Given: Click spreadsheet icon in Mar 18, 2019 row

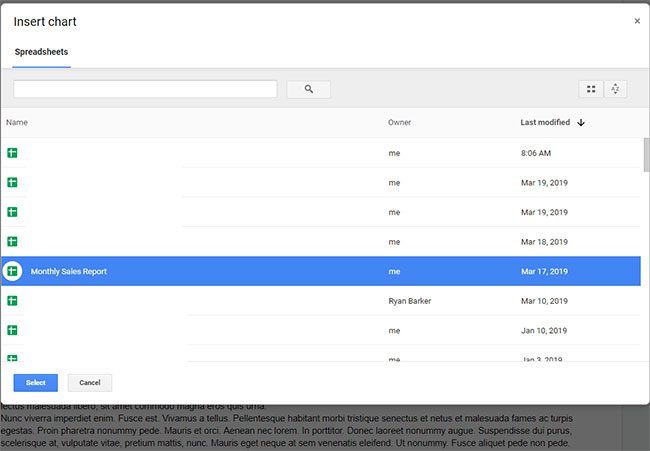Looking at the screenshot, I should click(x=13, y=242).
